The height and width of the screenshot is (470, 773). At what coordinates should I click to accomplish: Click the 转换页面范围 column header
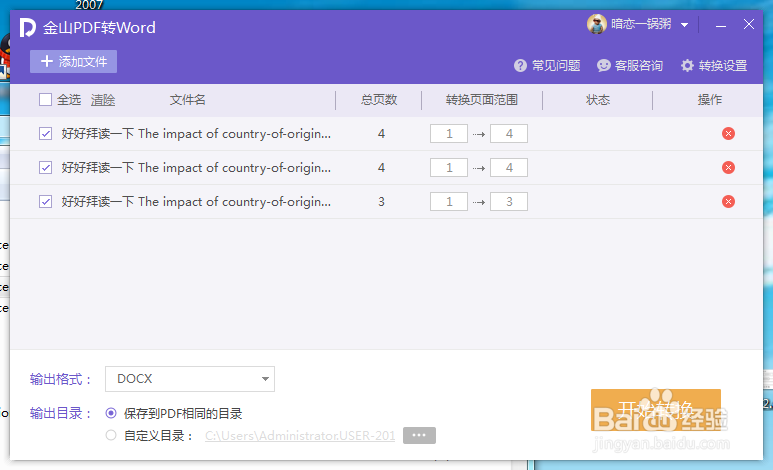(x=482, y=100)
